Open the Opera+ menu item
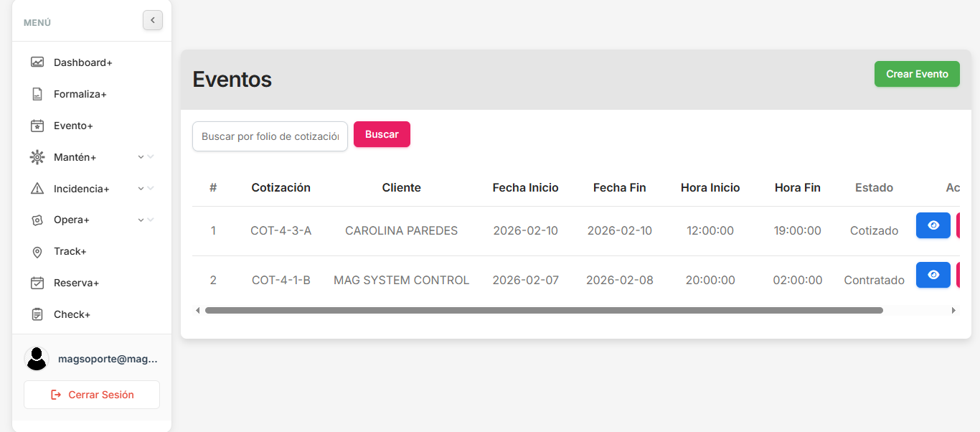980x432 pixels. click(71, 220)
